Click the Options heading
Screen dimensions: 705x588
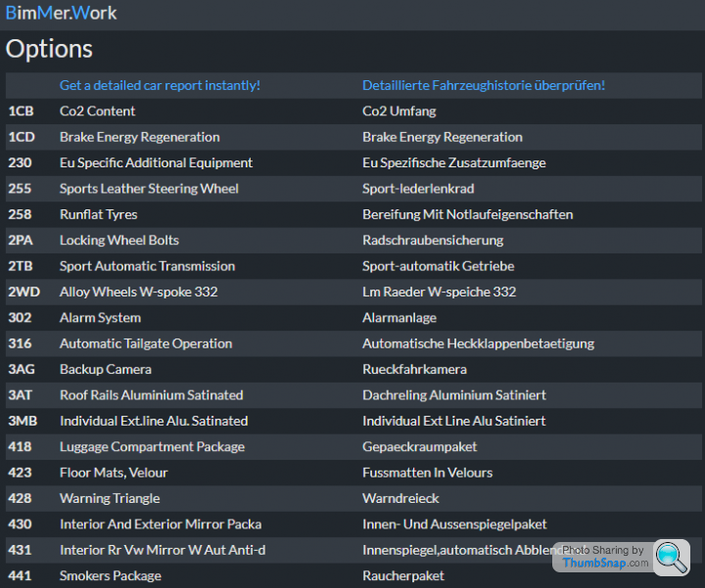tap(49, 49)
